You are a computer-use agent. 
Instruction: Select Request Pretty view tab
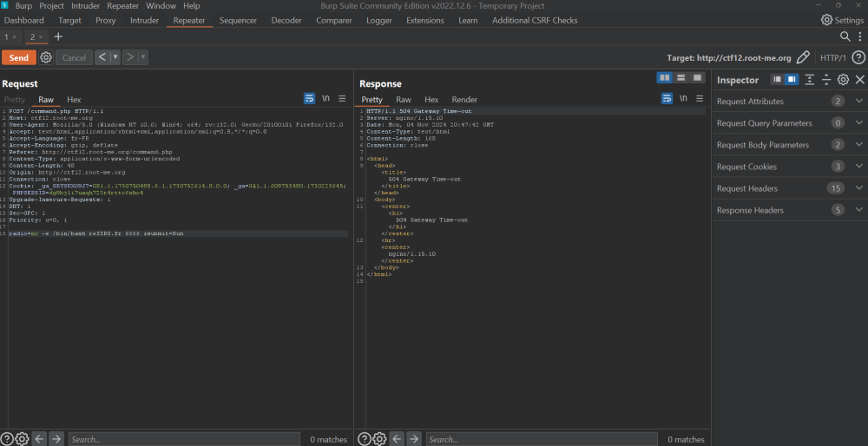click(15, 100)
